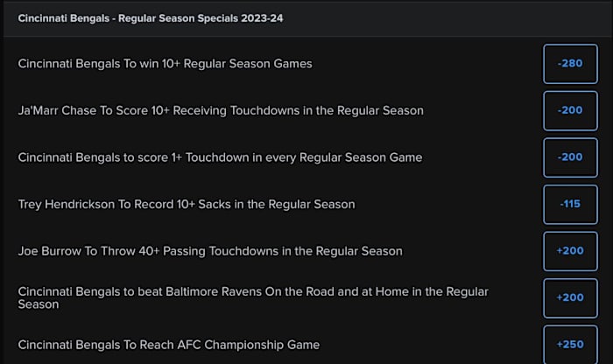Screen dimensions: 613x364
Task: Click the Bengals 10+ regular season wins label
Action: click(165, 64)
